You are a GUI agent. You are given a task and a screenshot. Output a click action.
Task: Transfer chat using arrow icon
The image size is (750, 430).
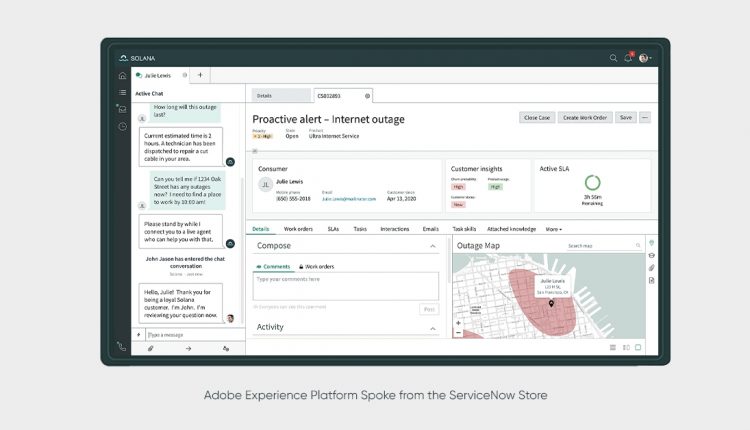pyautogui.click(x=188, y=349)
